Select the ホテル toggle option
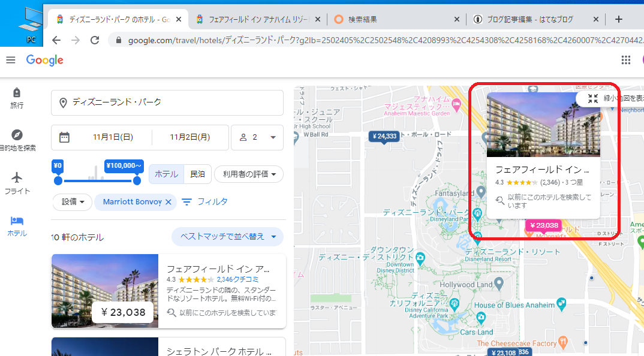644x356 pixels. point(166,174)
